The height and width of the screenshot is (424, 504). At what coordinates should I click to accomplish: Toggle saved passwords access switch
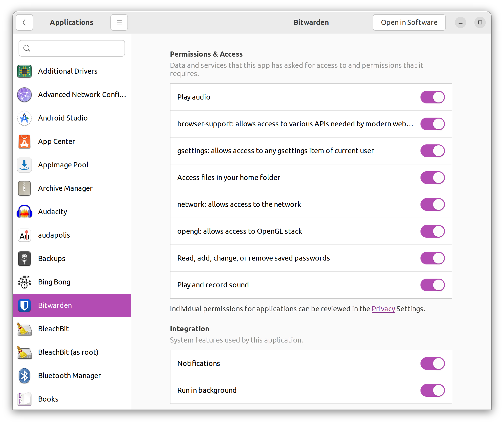432,258
